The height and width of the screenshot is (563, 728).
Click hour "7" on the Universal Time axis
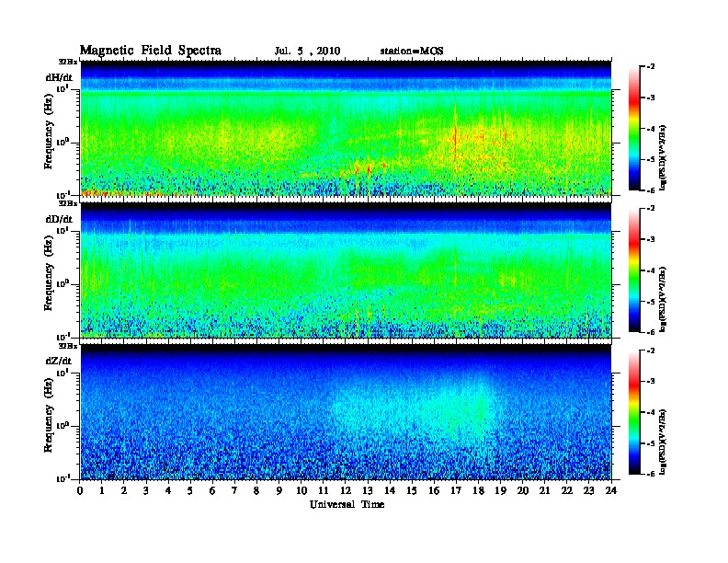pos(234,490)
